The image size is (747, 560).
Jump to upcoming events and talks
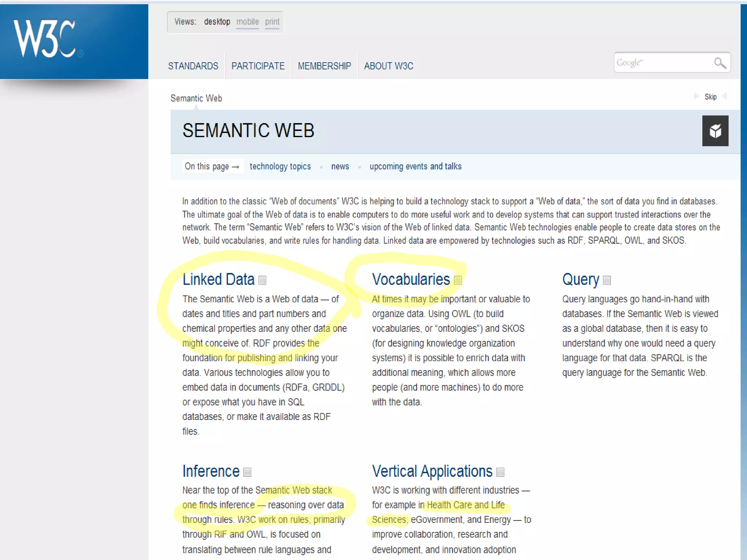pos(415,167)
